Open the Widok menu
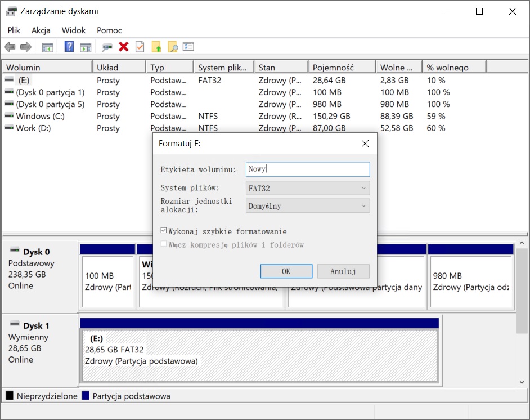This screenshot has width=530, height=420. [x=74, y=30]
